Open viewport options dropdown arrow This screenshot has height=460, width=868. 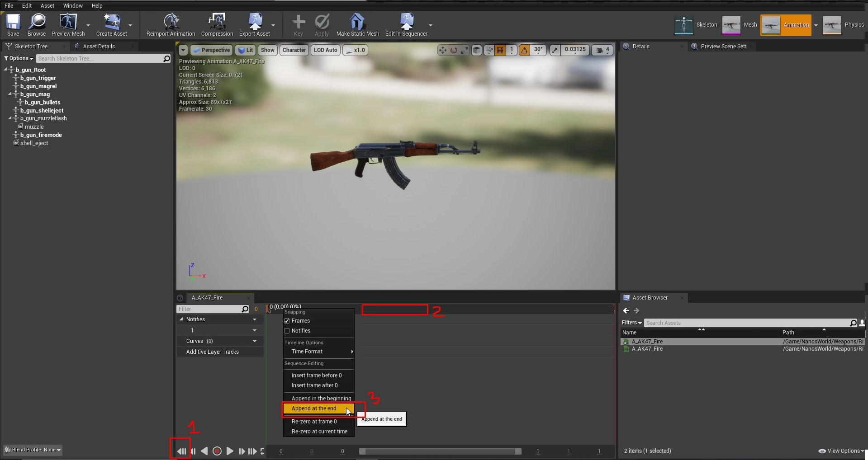pyautogui.click(x=183, y=50)
